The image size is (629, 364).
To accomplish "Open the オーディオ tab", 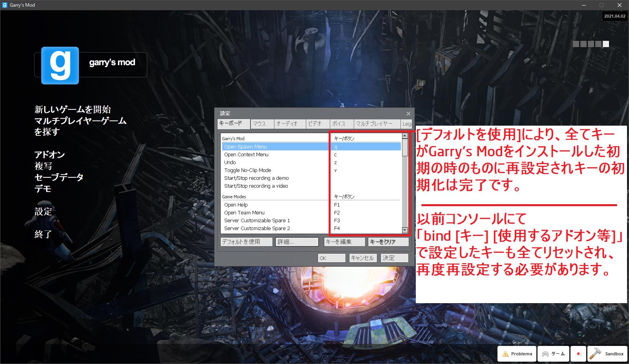I will tap(290, 124).
